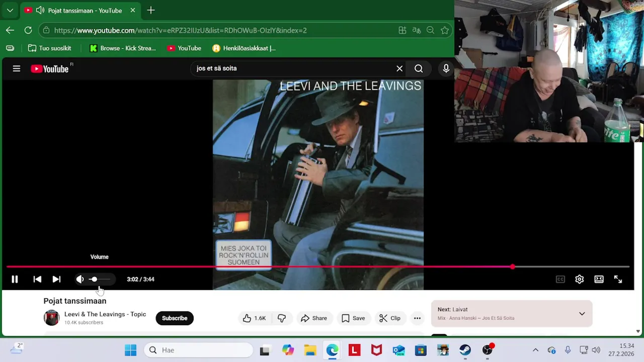
Task: Go to the previous video in playlist
Action: click(x=37, y=279)
